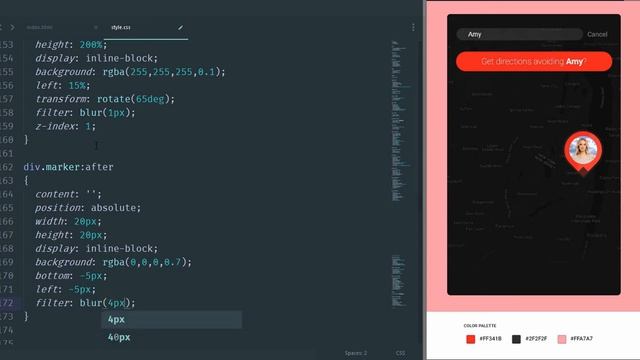The height and width of the screenshot is (360, 640).
Task: Click the pencil icon on style.css tab
Action: coord(180,27)
